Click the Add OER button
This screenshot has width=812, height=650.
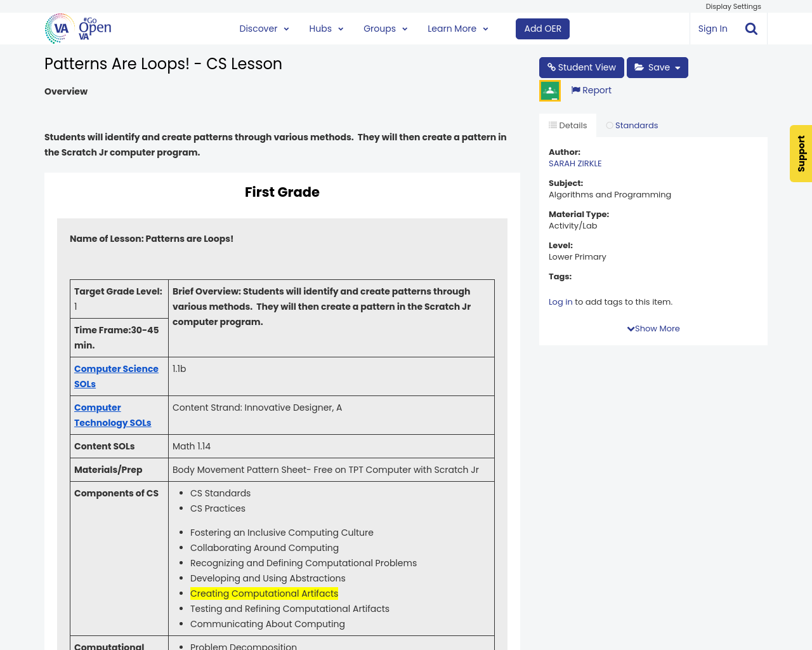coord(542,29)
